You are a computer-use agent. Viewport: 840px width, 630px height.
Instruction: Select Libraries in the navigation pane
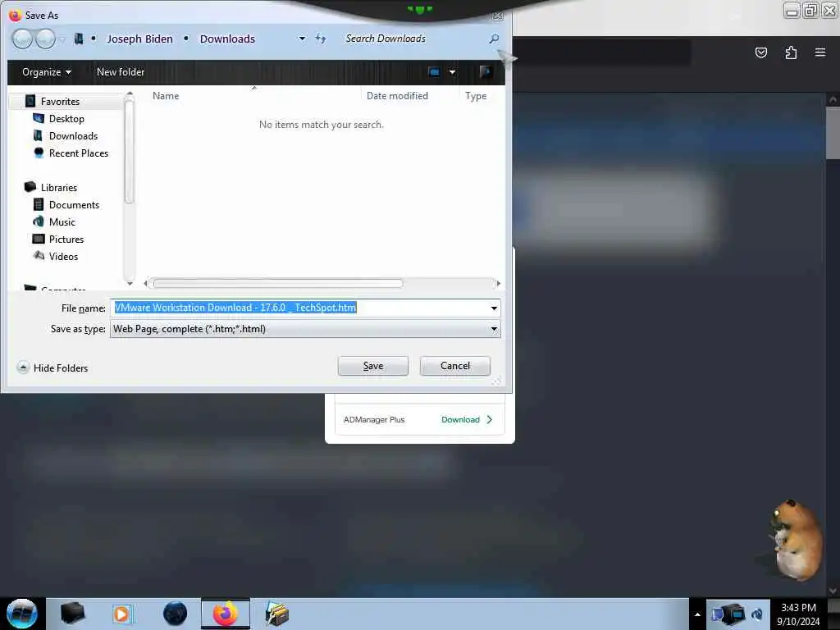pos(59,188)
